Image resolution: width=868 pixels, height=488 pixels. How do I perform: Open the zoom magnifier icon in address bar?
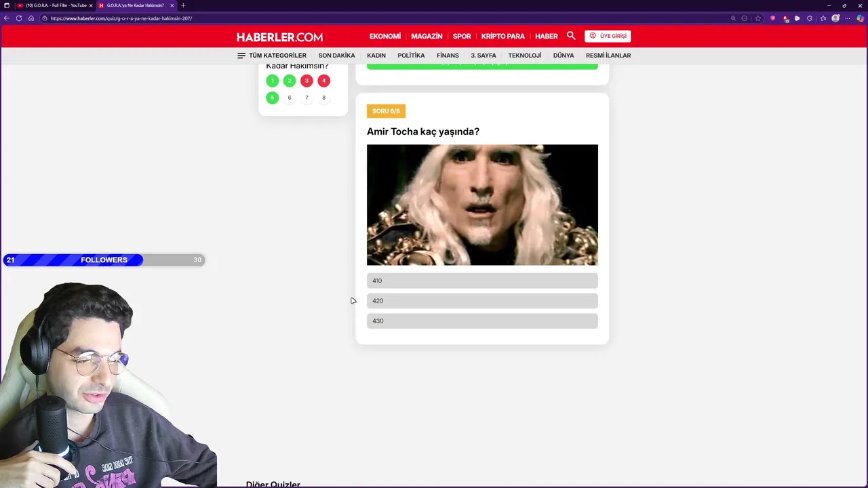click(733, 18)
